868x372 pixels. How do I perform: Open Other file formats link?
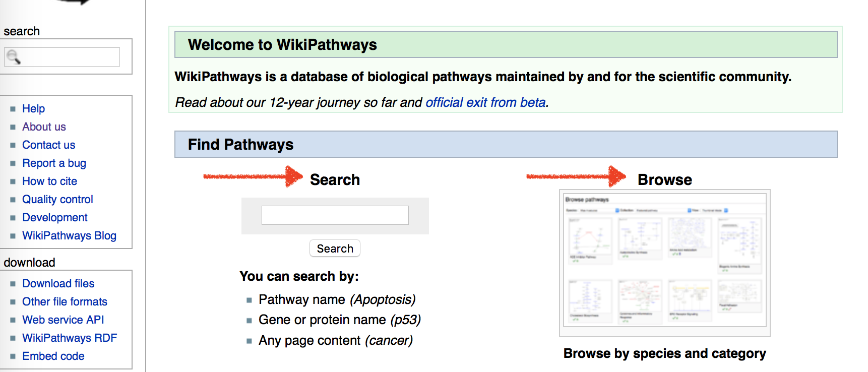click(x=65, y=302)
